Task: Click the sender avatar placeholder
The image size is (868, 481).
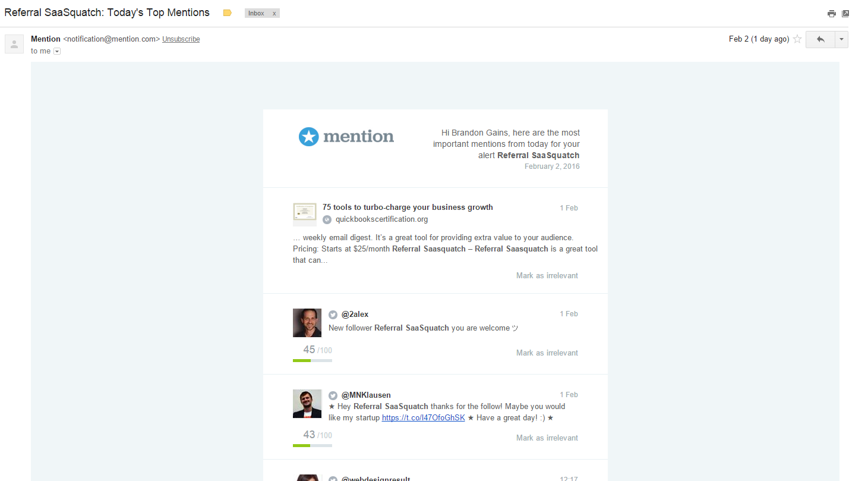Action: pos(14,44)
